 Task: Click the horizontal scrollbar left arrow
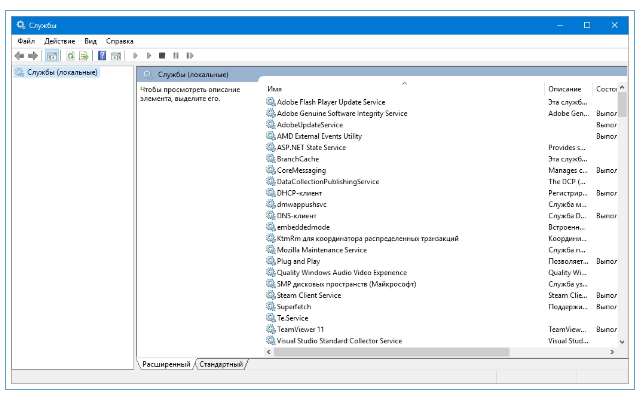269,352
